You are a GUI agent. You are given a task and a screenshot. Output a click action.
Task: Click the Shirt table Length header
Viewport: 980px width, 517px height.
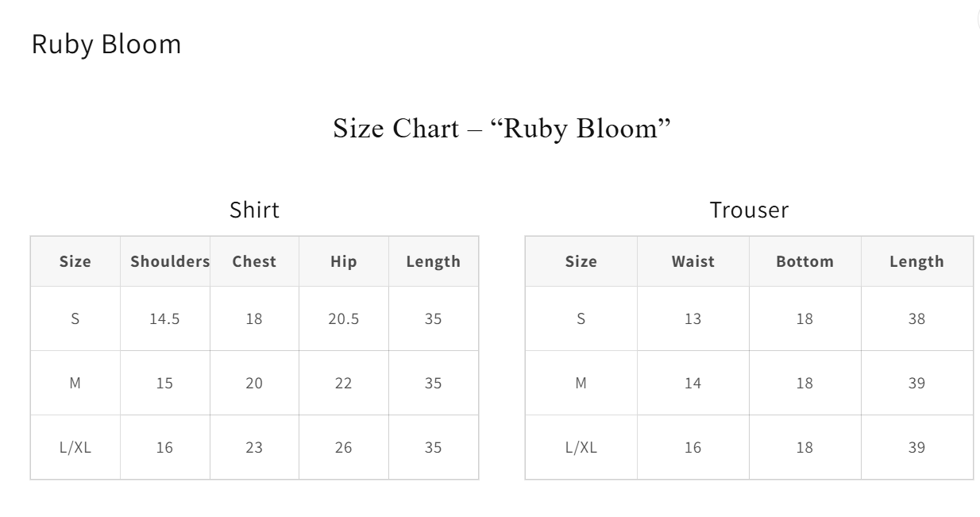pyautogui.click(x=433, y=261)
